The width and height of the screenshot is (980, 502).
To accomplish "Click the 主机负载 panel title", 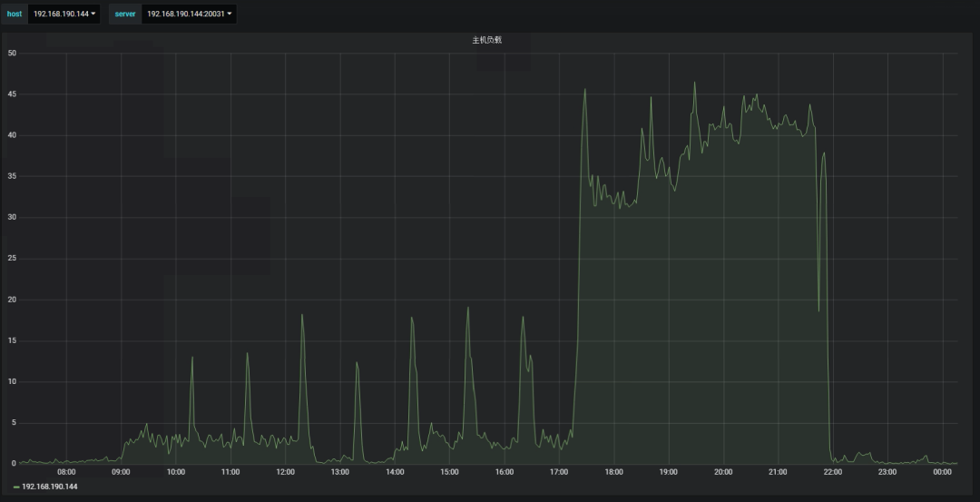I will (x=486, y=40).
